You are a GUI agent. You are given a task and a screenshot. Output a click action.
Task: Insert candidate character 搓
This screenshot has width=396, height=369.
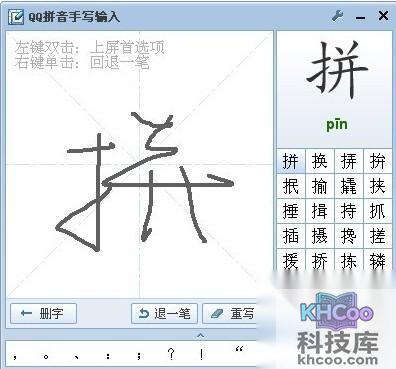pyautogui.click(x=377, y=236)
